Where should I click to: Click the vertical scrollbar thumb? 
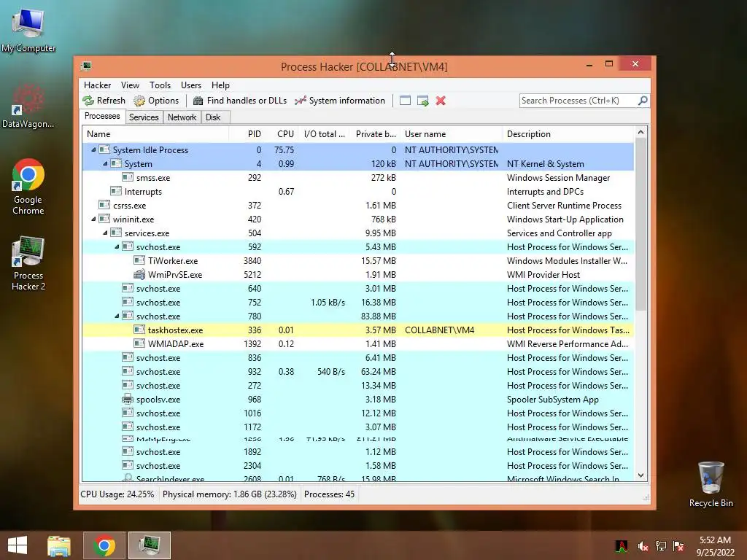(x=640, y=225)
